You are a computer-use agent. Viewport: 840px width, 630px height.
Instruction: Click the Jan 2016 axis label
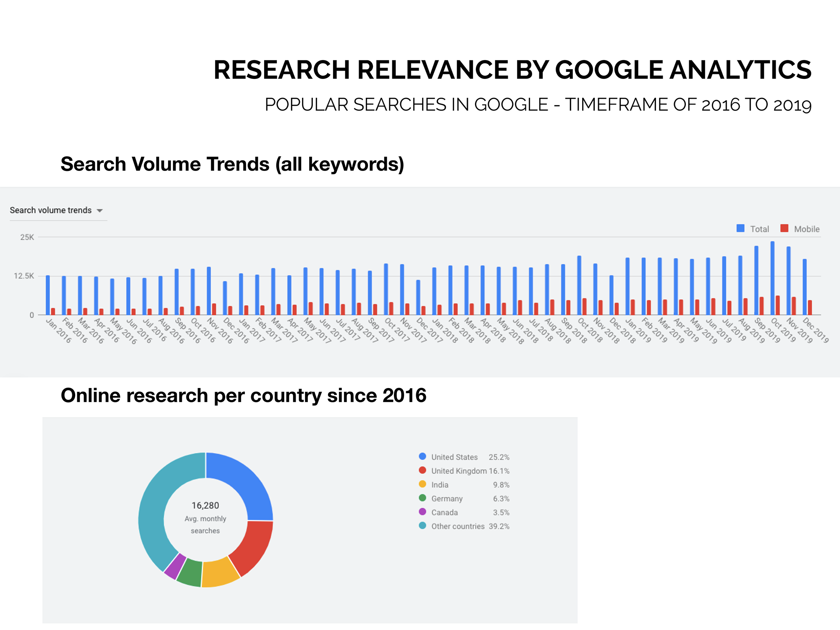58,331
